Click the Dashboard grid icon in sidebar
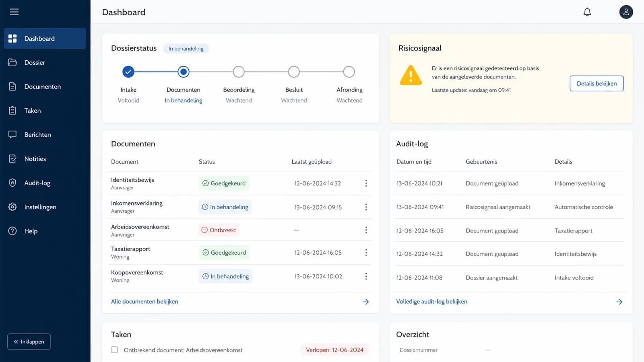Image resolution: width=644 pixels, height=362 pixels. 12,39
